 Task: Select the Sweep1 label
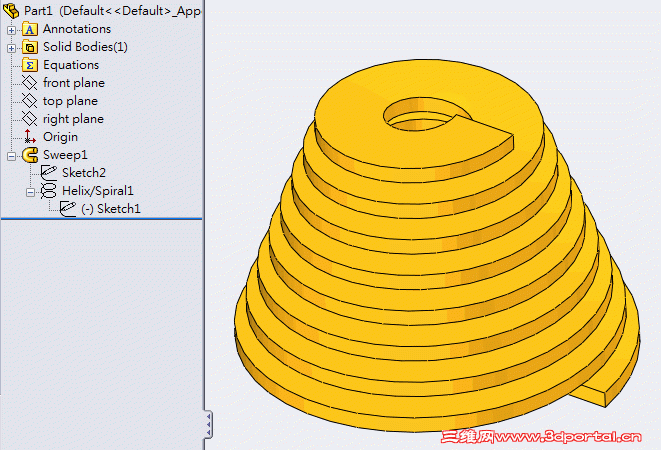(65, 155)
